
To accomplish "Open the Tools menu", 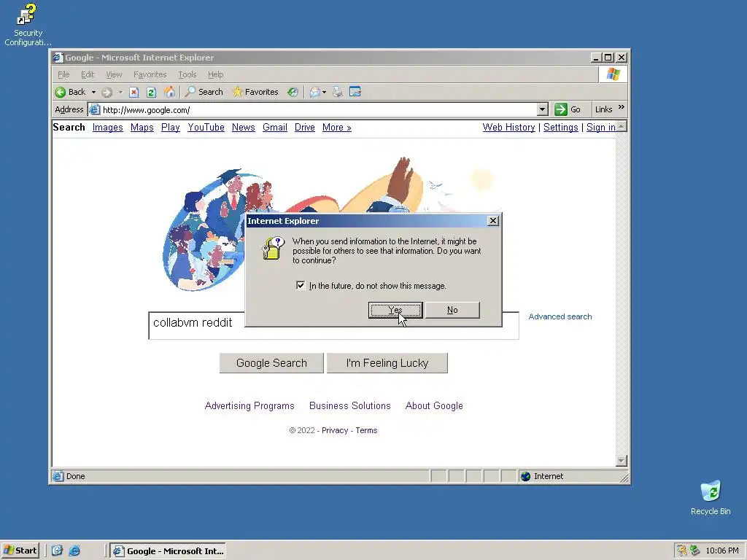I will [x=187, y=75].
